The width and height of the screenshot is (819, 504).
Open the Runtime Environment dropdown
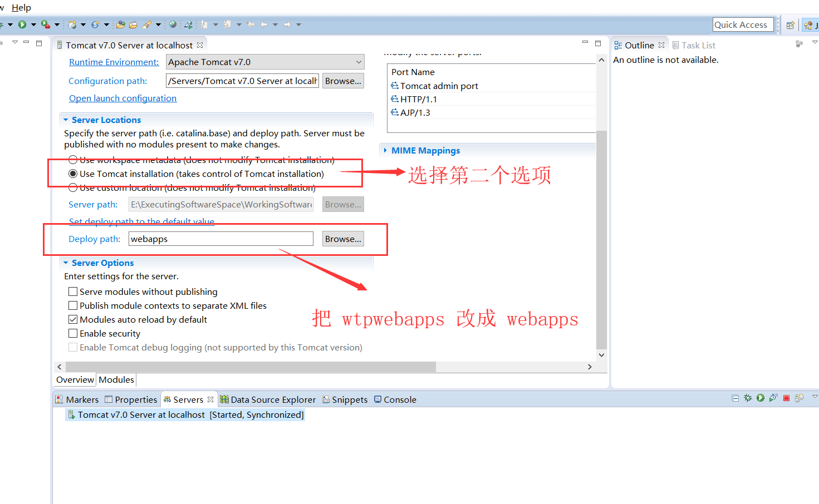click(359, 61)
